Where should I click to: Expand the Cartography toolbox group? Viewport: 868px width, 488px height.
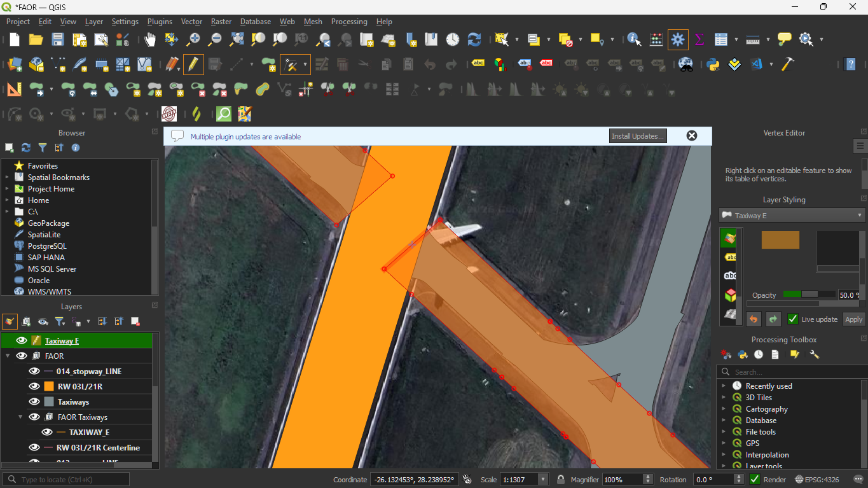(x=724, y=409)
